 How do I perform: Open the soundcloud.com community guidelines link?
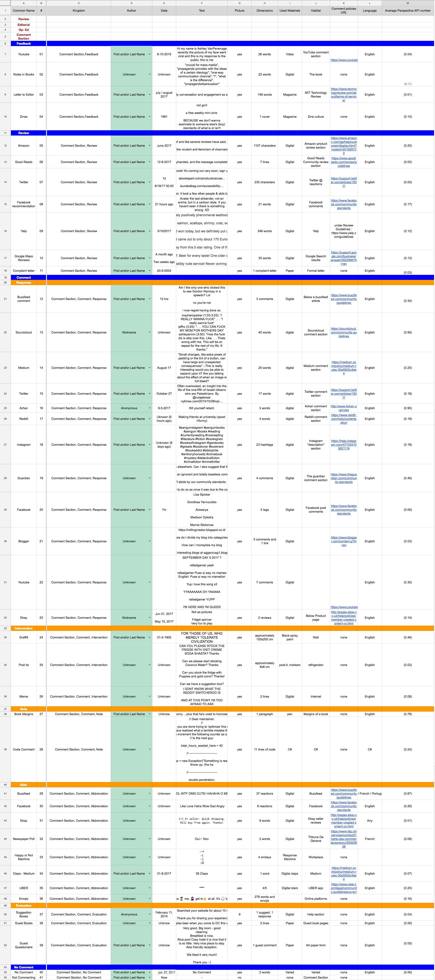[x=344, y=333]
